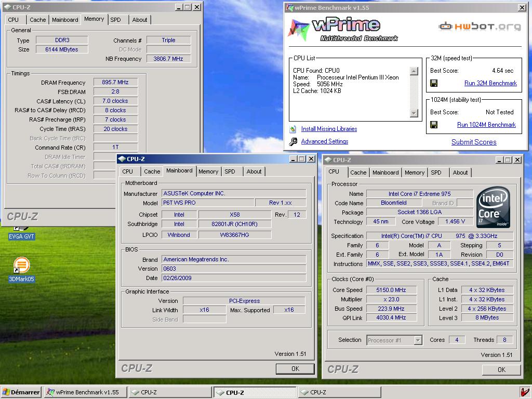Click the 32M Best Score 4.64 sec
Screen dimensions: 532x399
(502, 71)
